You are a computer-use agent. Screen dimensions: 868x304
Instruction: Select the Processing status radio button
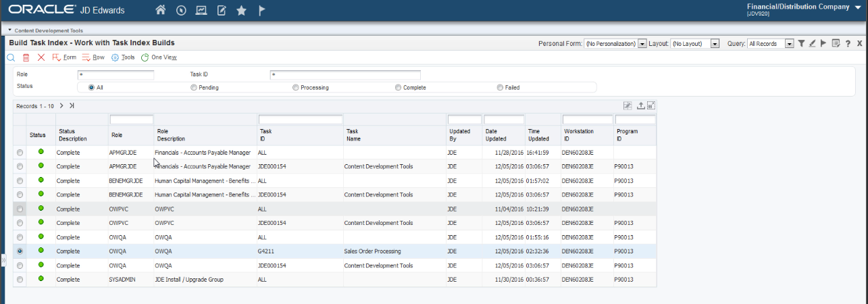click(x=296, y=87)
